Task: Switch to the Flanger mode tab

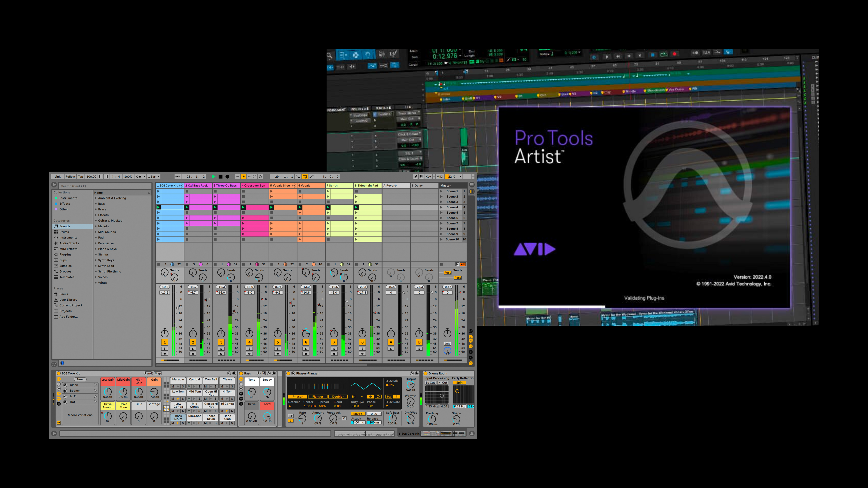Action: [x=317, y=397]
